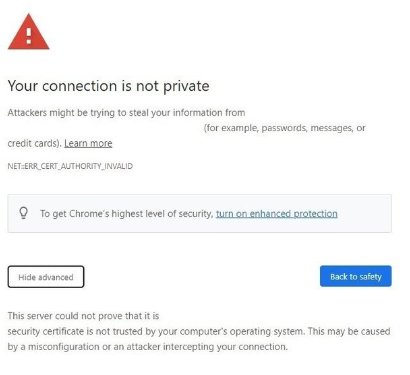Click the Your connection is not private heading

pos(108,86)
